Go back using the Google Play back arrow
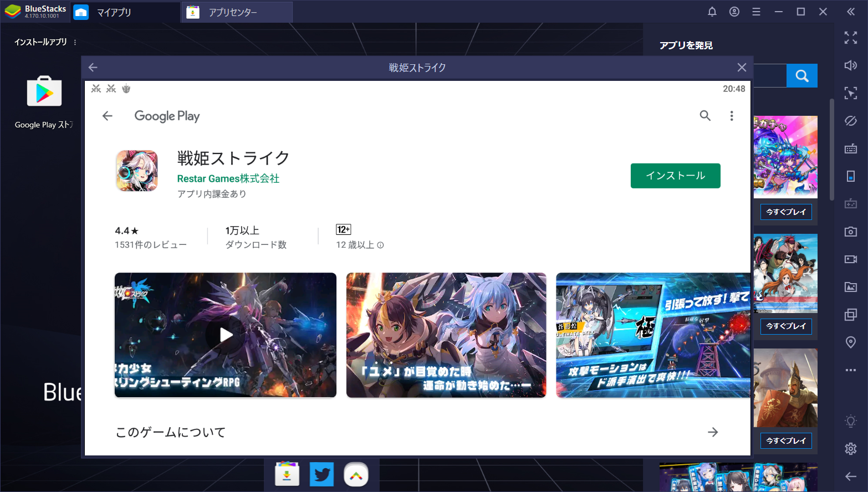The width and height of the screenshot is (868, 492). point(108,116)
